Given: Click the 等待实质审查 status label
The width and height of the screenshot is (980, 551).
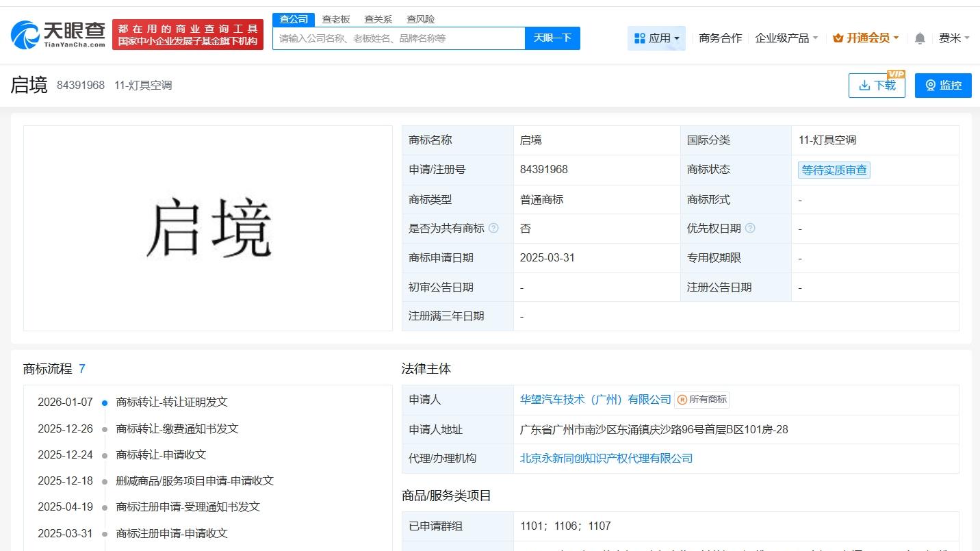Looking at the screenshot, I should (x=834, y=170).
